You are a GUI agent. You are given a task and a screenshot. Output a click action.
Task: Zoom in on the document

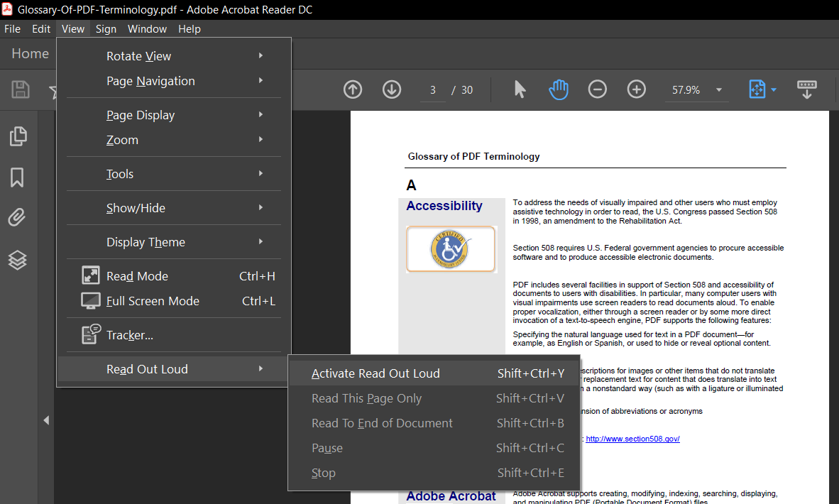pyautogui.click(x=636, y=89)
